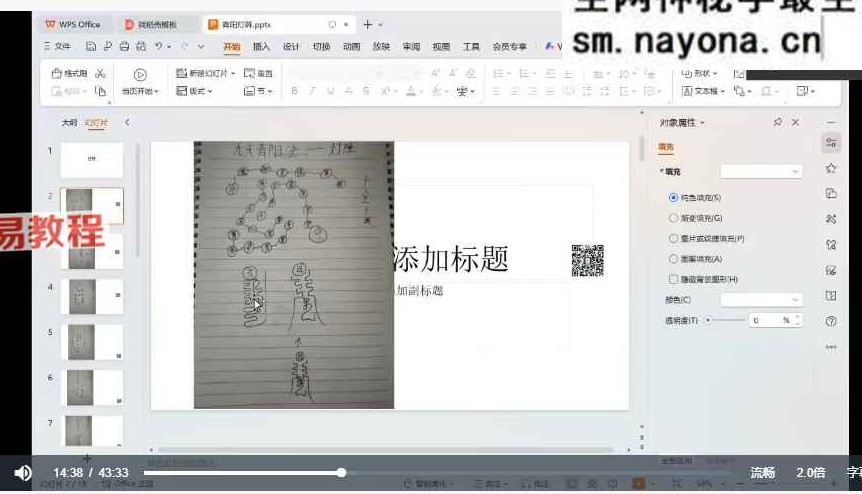Image resolution: width=862 pixels, height=494 pixels.
Task: Click the transparency slider handle
Action: click(x=708, y=320)
